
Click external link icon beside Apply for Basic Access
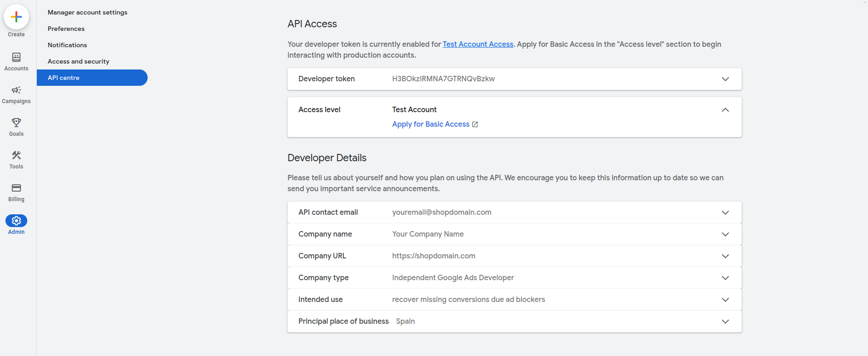pyautogui.click(x=475, y=124)
